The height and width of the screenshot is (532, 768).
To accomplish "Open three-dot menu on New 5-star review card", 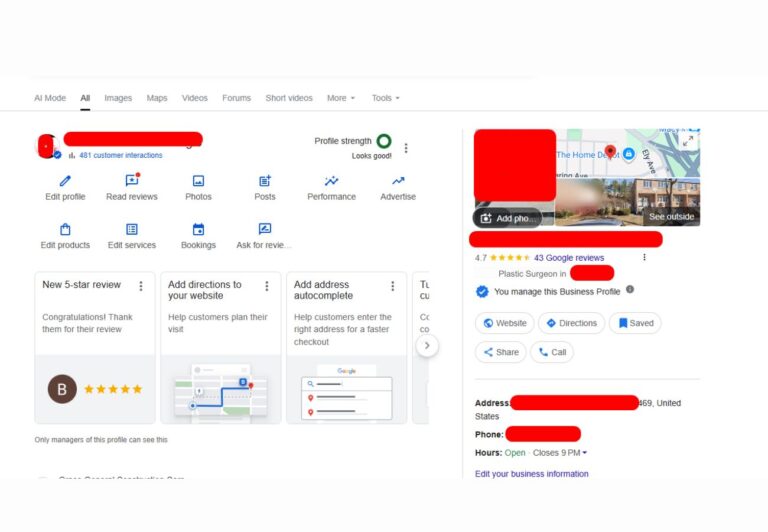I will 141,286.
